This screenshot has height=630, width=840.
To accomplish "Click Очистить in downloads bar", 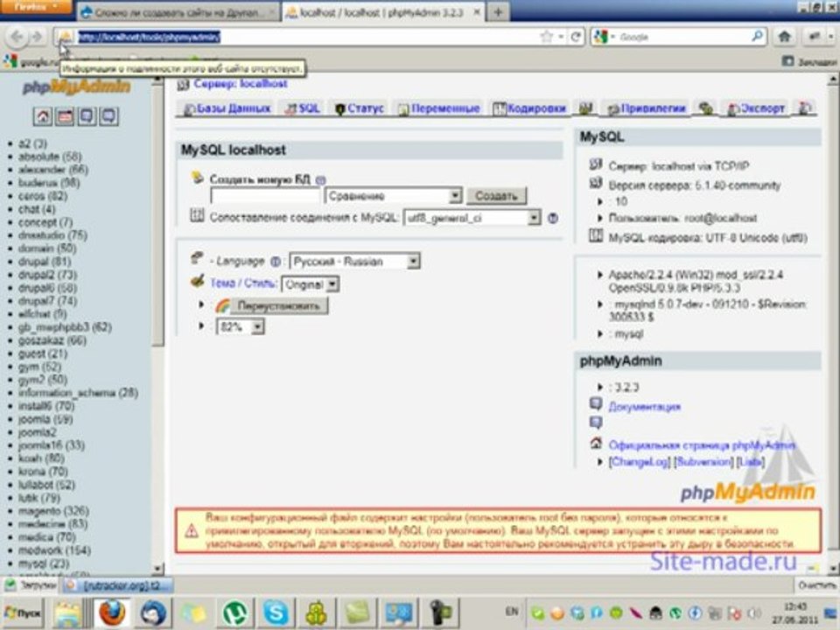I will (815, 585).
